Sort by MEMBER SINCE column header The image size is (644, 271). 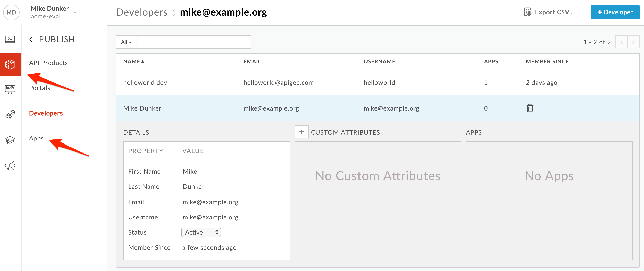pyautogui.click(x=547, y=61)
